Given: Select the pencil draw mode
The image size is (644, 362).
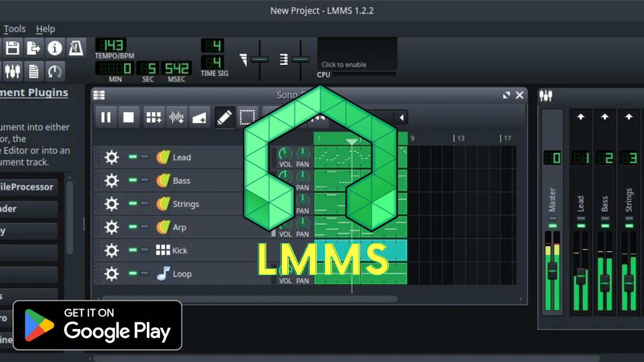Looking at the screenshot, I should pos(225,118).
